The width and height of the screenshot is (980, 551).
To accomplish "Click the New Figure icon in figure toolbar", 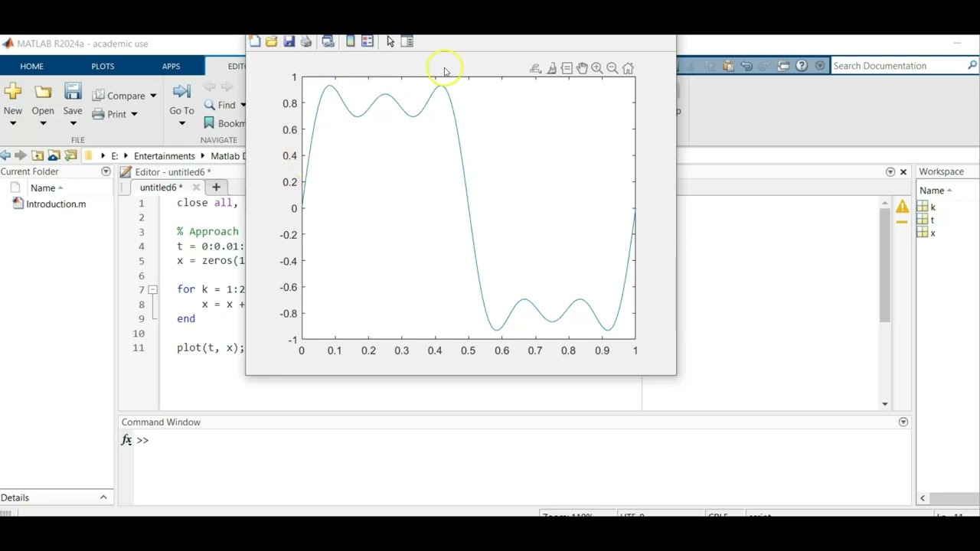I will pos(255,41).
